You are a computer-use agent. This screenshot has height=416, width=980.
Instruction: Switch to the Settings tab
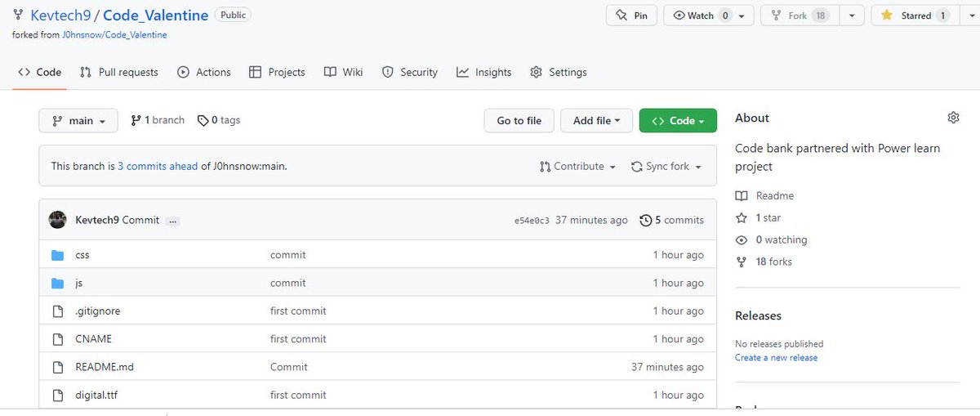pyautogui.click(x=559, y=72)
